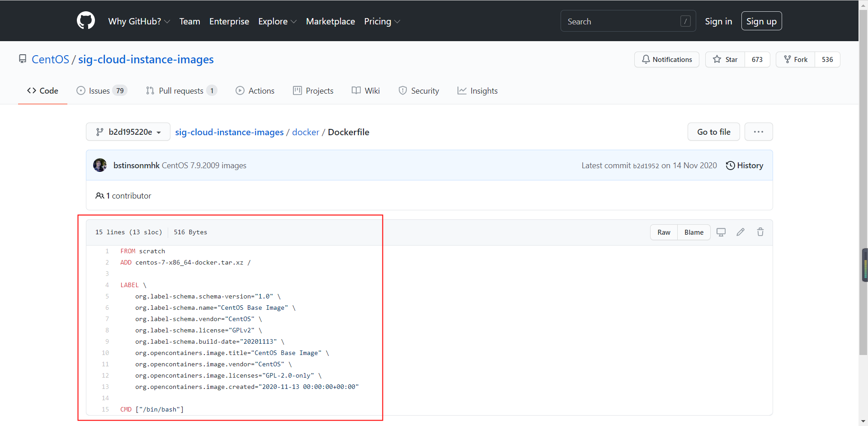The image size is (868, 426).
Task: Open the CentOS 7.9.2009 images commit message
Action: click(x=204, y=166)
